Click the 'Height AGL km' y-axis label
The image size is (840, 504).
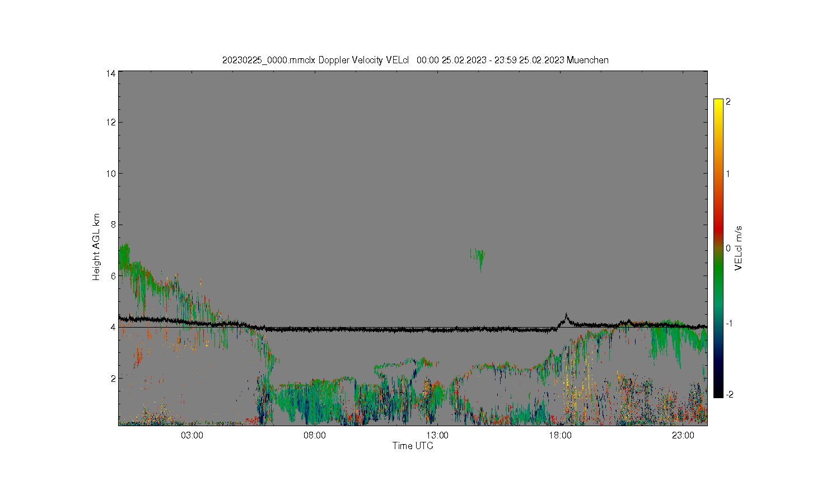pyautogui.click(x=96, y=247)
